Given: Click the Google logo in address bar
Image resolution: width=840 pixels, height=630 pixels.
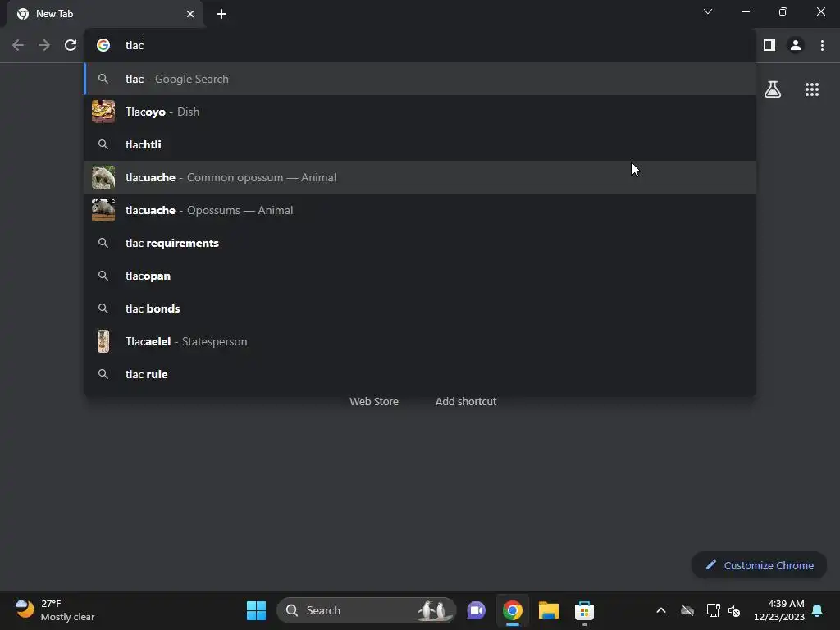Looking at the screenshot, I should pyautogui.click(x=103, y=46).
